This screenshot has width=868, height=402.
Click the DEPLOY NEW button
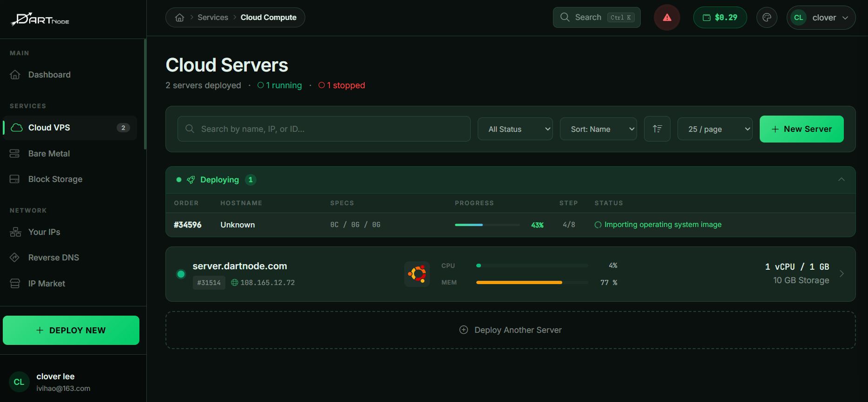coord(71,330)
